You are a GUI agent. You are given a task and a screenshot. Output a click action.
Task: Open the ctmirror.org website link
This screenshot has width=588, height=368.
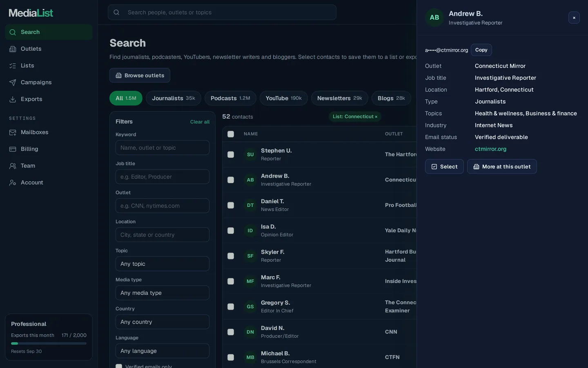(x=490, y=149)
